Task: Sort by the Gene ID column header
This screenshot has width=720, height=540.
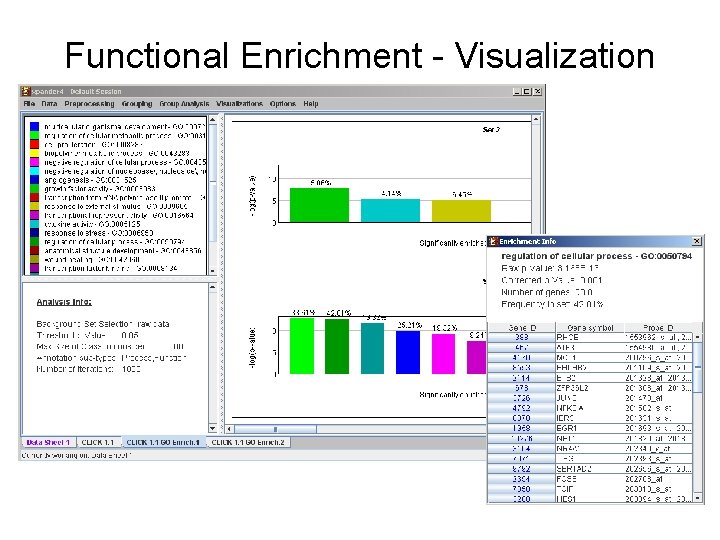Action: point(521,327)
